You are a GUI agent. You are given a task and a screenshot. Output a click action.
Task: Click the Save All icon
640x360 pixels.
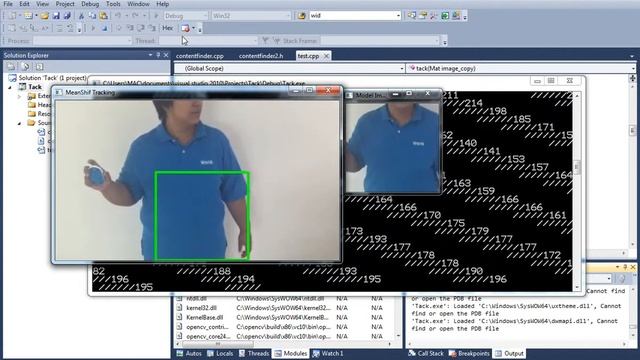(67, 16)
